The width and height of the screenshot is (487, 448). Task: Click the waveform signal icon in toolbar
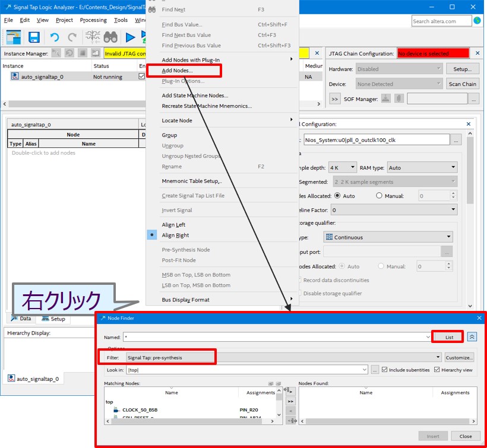click(x=93, y=37)
